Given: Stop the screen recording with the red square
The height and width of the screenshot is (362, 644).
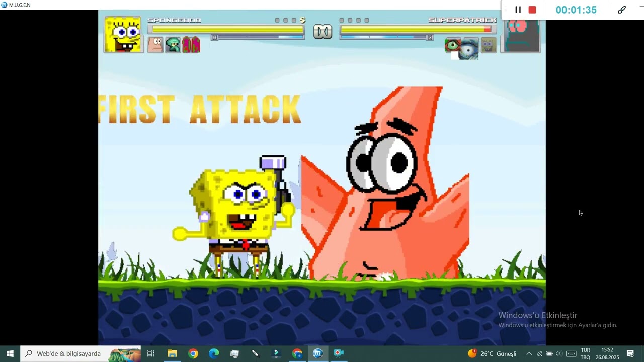Looking at the screenshot, I should click(x=532, y=10).
